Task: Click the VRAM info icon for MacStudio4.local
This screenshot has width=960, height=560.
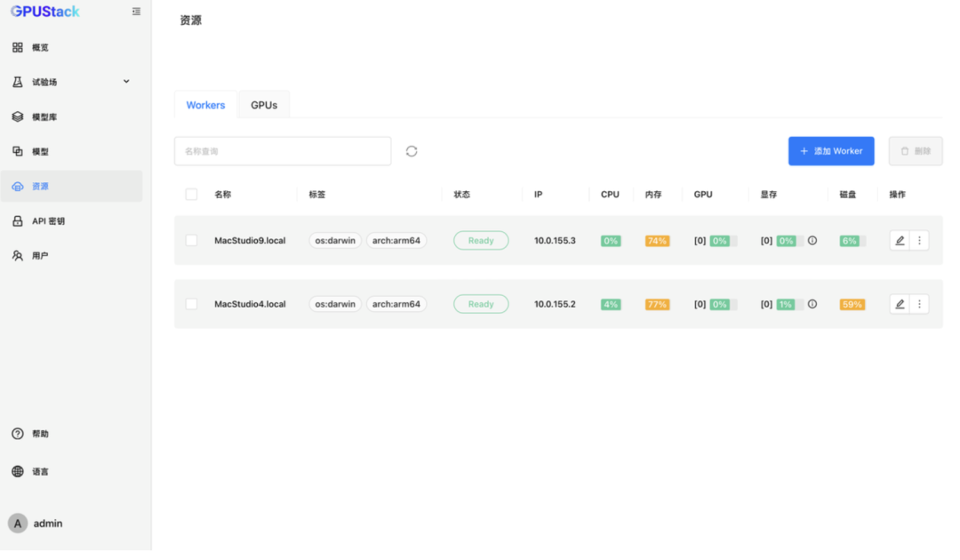Action: [812, 304]
